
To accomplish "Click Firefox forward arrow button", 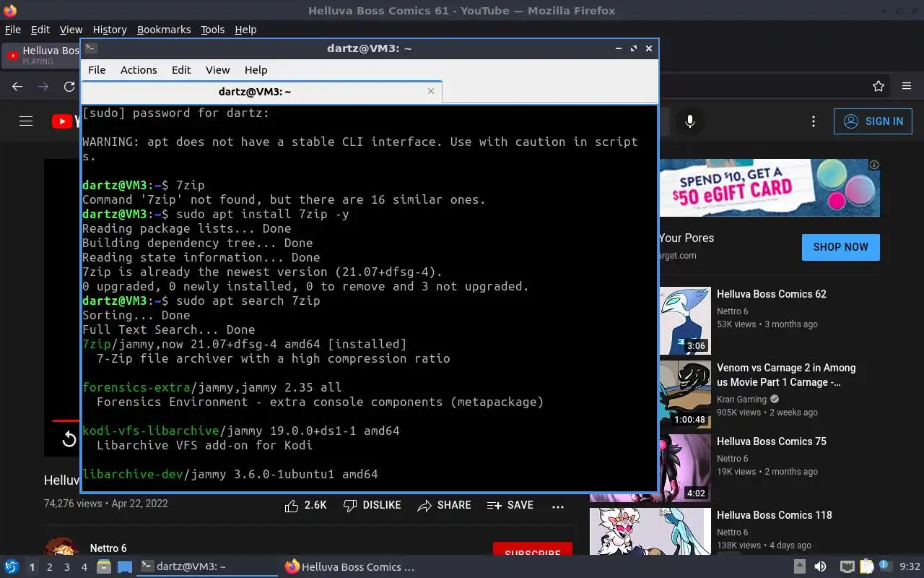I will [x=43, y=87].
